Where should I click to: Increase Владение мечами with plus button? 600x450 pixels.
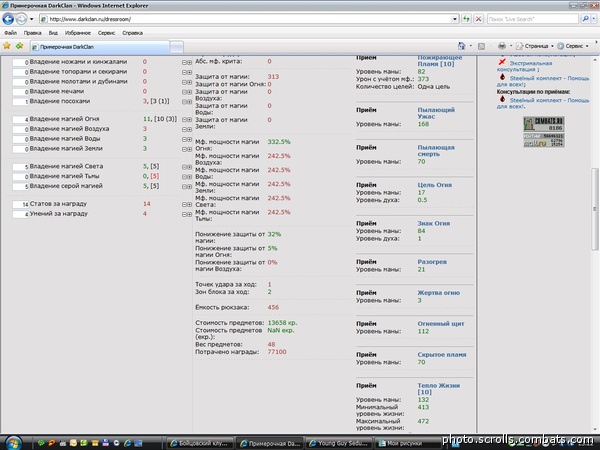pyautogui.click(x=189, y=92)
